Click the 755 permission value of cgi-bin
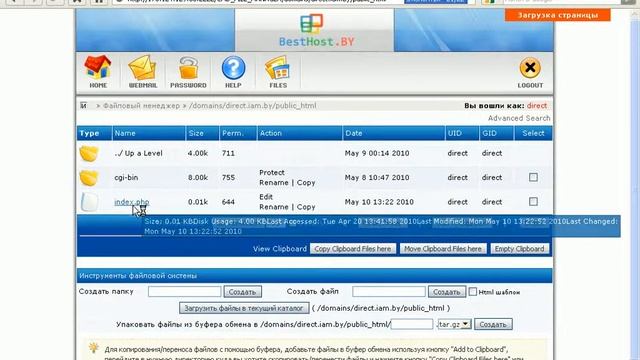This screenshot has width=640, height=360. [x=228, y=178]
